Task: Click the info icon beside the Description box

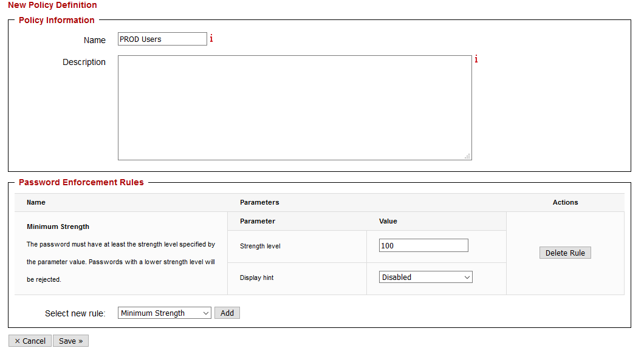Action: [476, 60]
